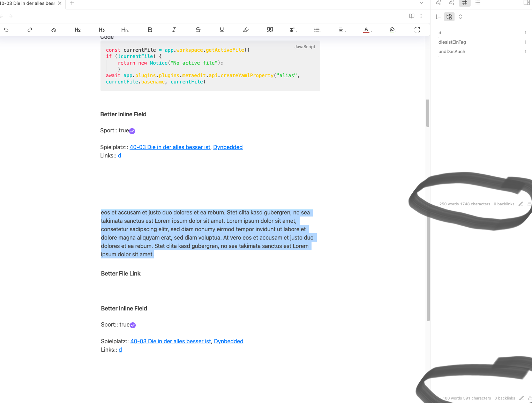Switch to the Outline tab in sidebar

(478, 3)
